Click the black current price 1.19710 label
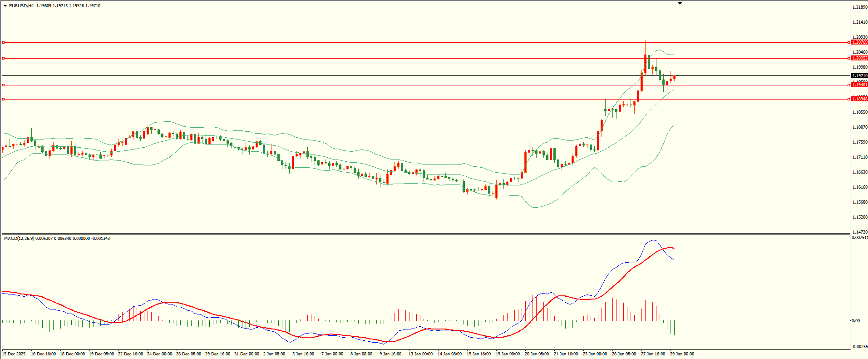The image size is (868, 359). (x=859, y=76)
